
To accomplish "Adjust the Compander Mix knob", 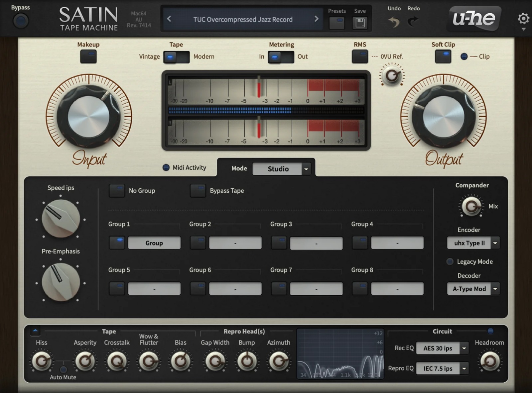I will pos(471,206).
